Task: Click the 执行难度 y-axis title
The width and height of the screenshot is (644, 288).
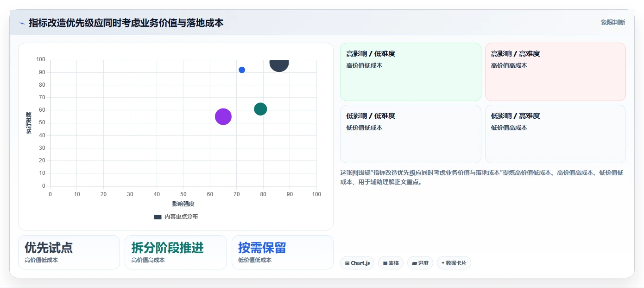Action: [29, 123]
